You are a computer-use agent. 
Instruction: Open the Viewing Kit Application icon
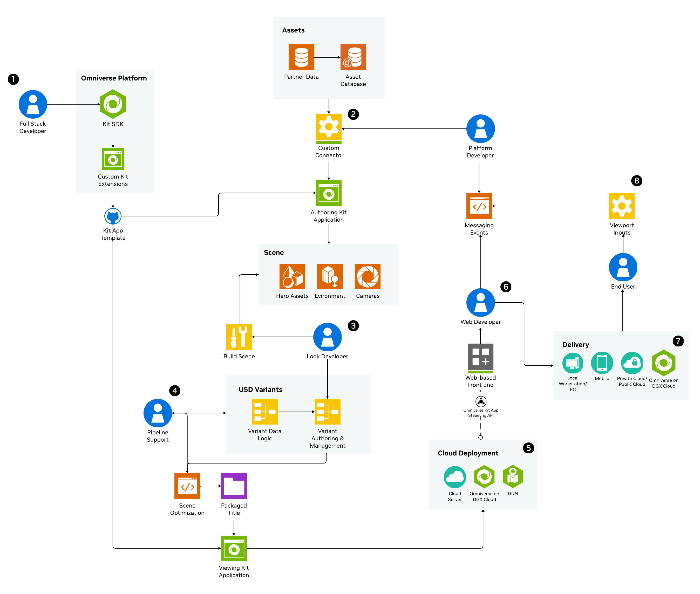(x=234, y=549)
